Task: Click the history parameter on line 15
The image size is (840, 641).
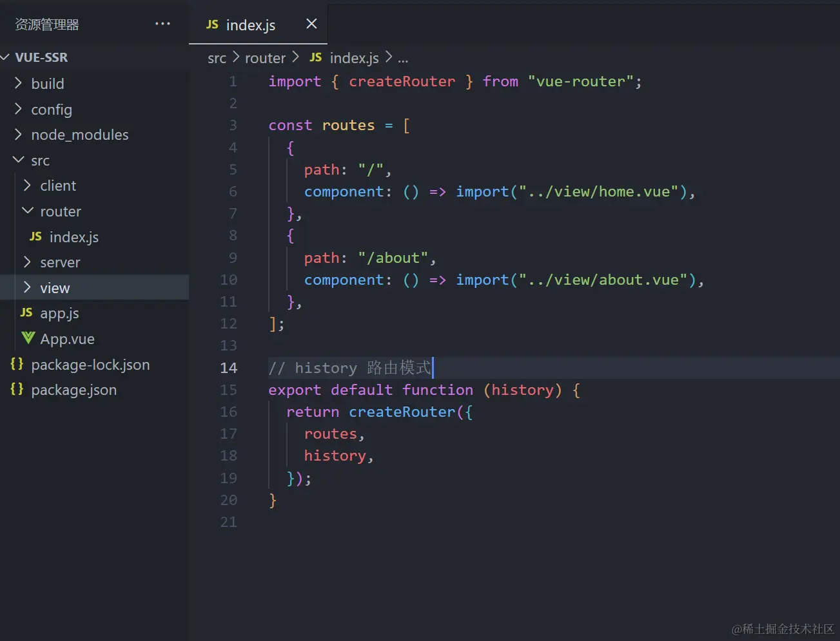Action: click(x=522, y=390)
